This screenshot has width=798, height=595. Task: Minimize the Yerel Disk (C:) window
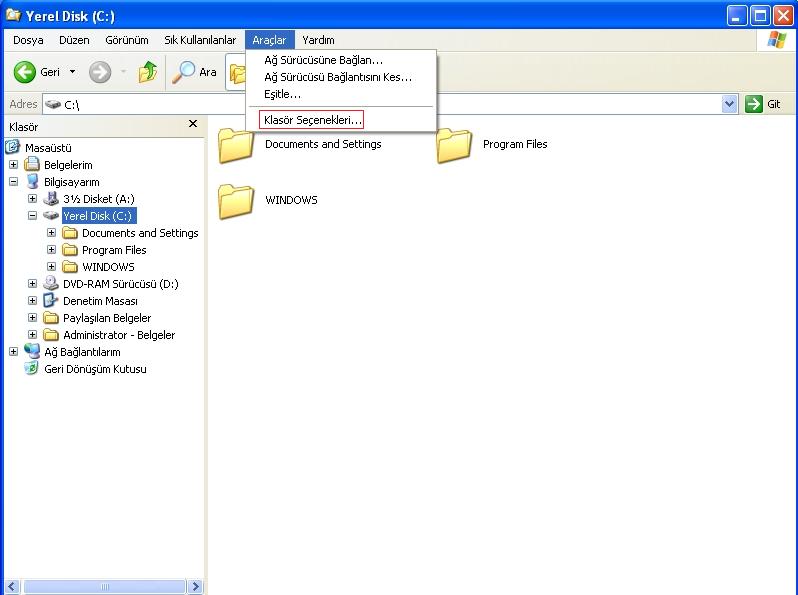(x=736, y=16)
